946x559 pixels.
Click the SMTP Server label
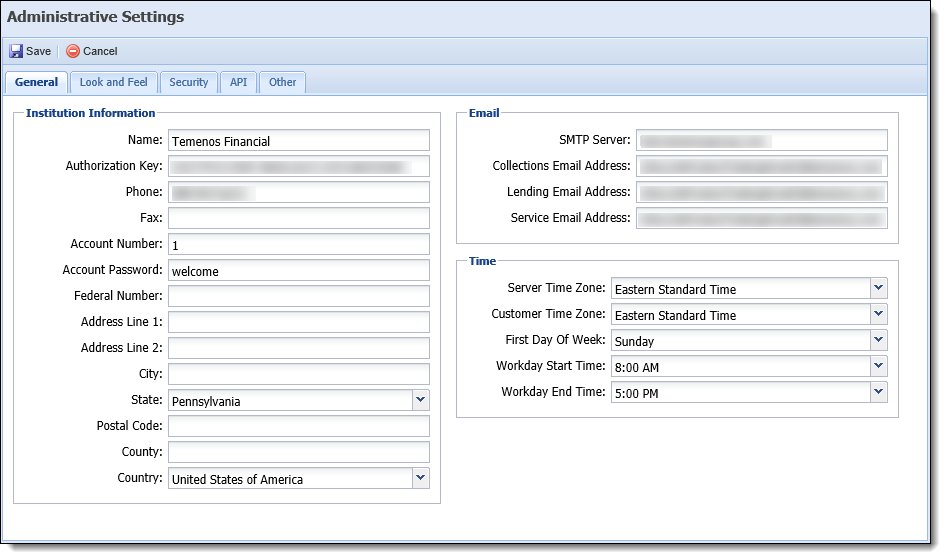pos(595,140)
